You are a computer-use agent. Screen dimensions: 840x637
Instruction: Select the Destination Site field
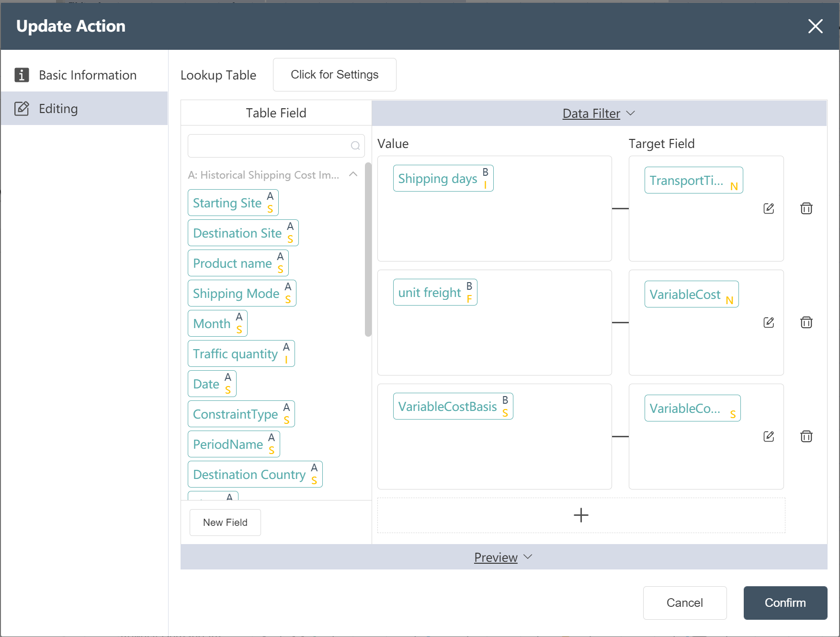pos(243,233)
